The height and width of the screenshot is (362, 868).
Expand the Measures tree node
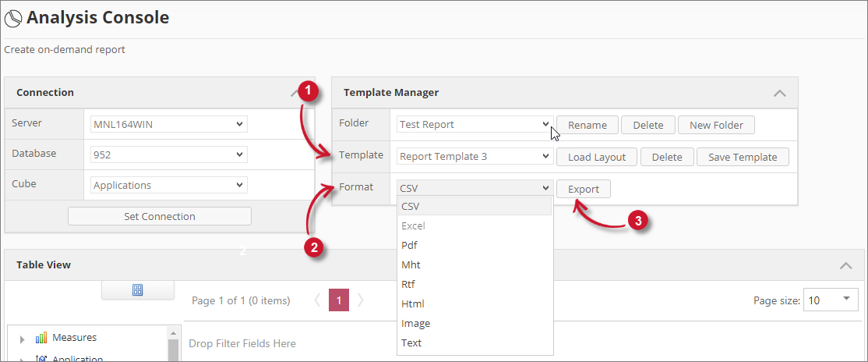click(22, 339)
